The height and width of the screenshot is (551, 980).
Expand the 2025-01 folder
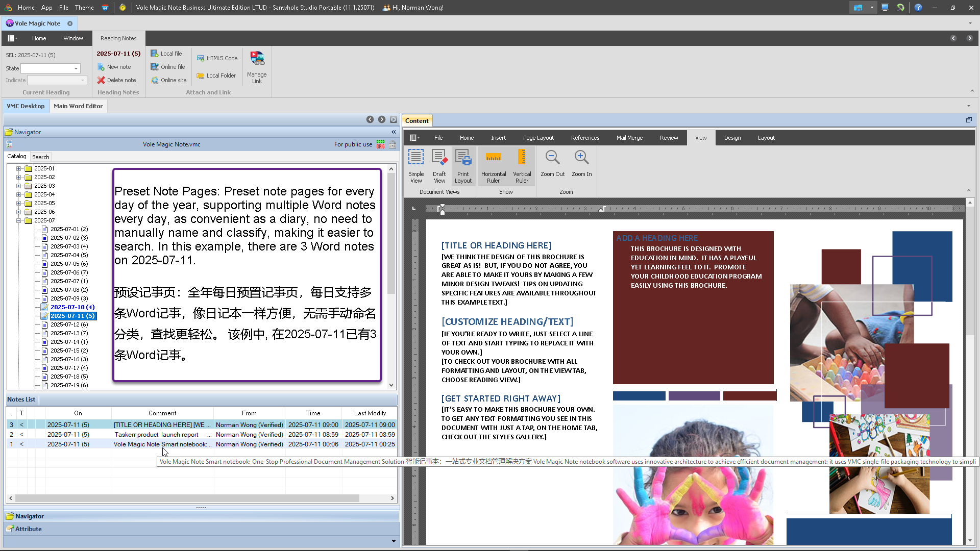click(x=19, y=168)
